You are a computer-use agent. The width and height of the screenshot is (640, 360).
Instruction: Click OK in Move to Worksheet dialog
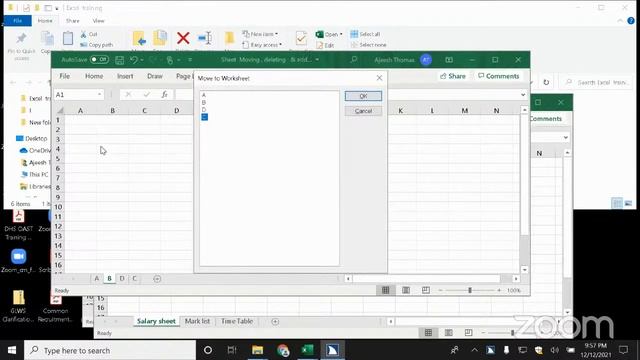pyautogui.click(x=363, y=96)
